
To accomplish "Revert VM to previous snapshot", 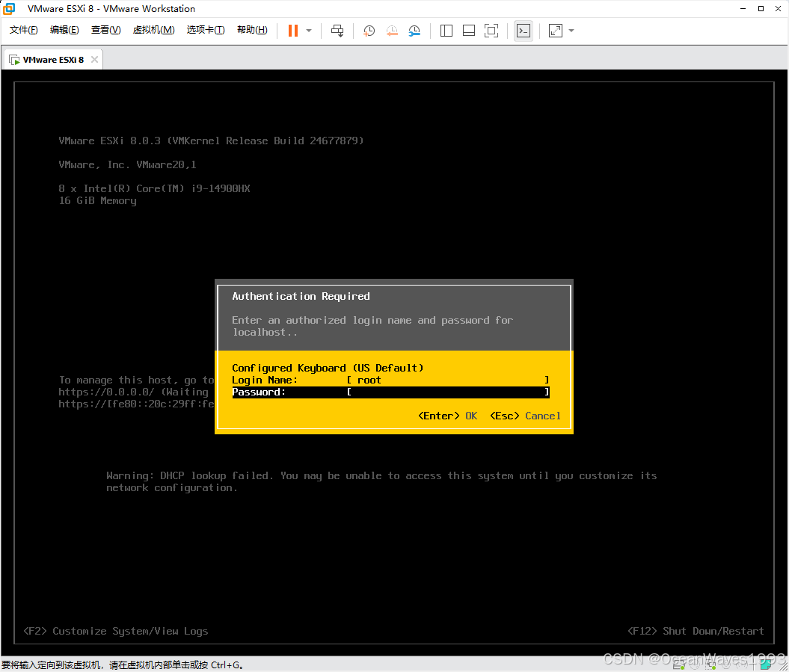I will click(x=391, y=31).
